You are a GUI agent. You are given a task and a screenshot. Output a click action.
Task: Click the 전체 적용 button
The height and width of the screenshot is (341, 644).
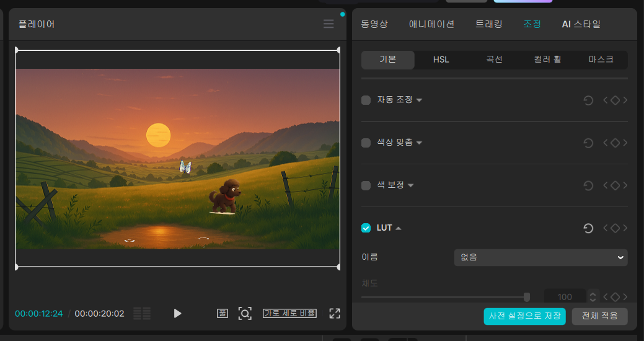tap(599, 316)
